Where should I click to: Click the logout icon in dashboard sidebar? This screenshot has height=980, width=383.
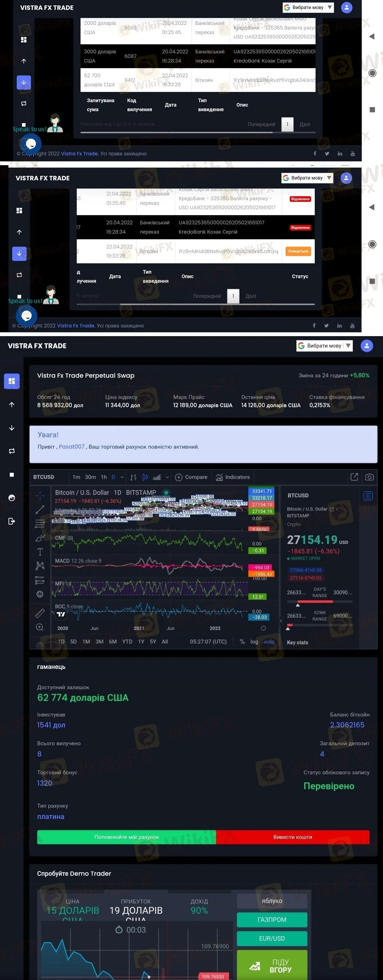click(12, 521)
